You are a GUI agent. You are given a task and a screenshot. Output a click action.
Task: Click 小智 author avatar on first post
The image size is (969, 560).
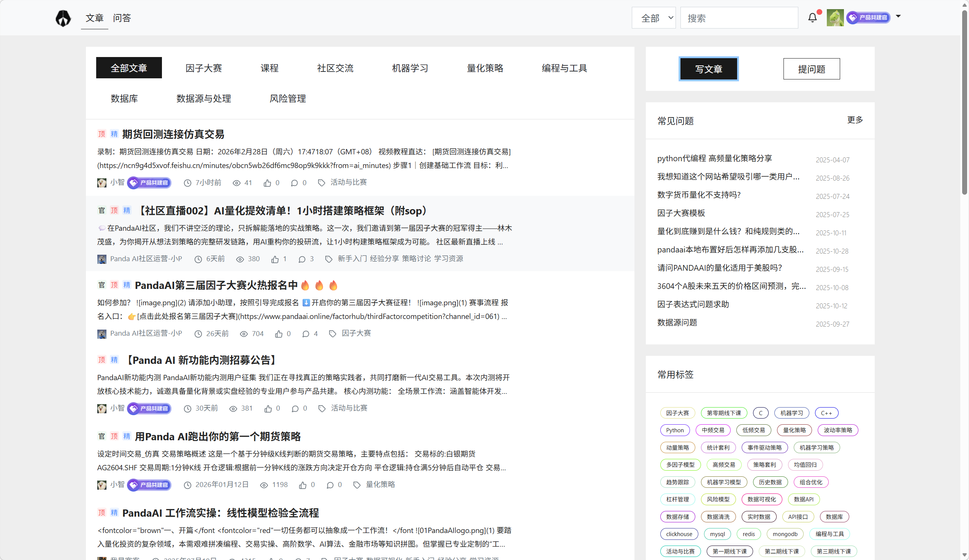(x=102, y=183)
